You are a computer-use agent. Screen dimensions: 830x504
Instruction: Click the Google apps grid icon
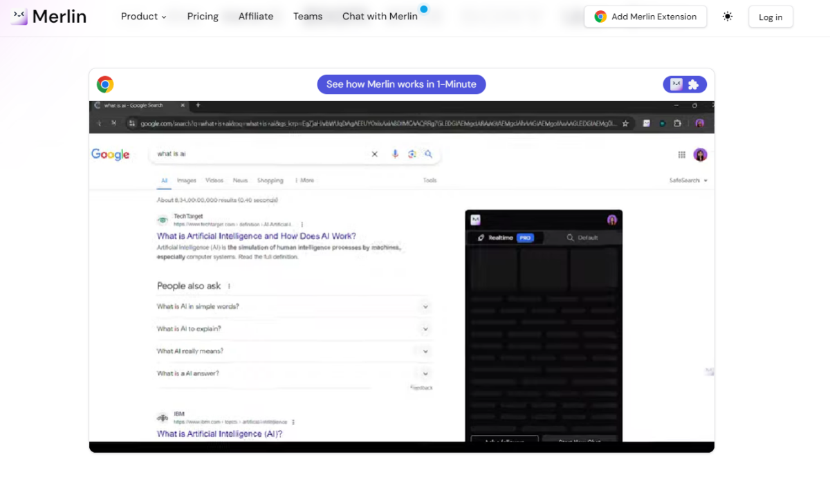pyautogui.click(x=682, y=155)
